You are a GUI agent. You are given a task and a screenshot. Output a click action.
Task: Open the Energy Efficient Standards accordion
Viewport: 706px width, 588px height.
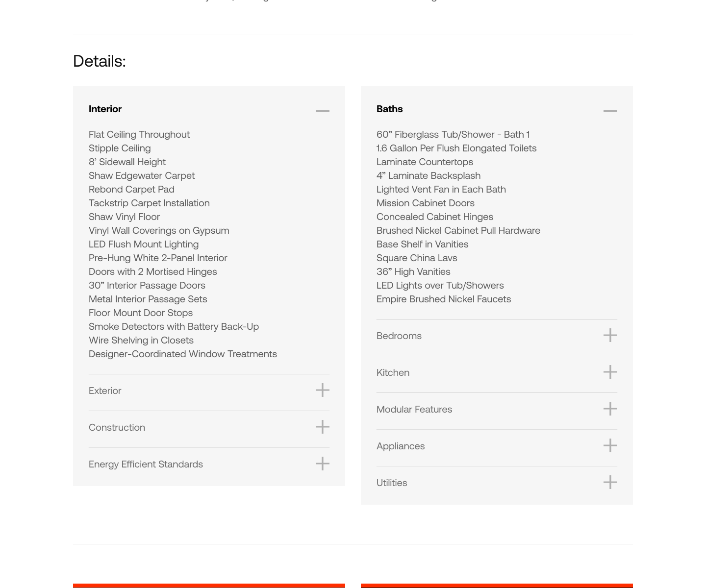click(146, 464)
